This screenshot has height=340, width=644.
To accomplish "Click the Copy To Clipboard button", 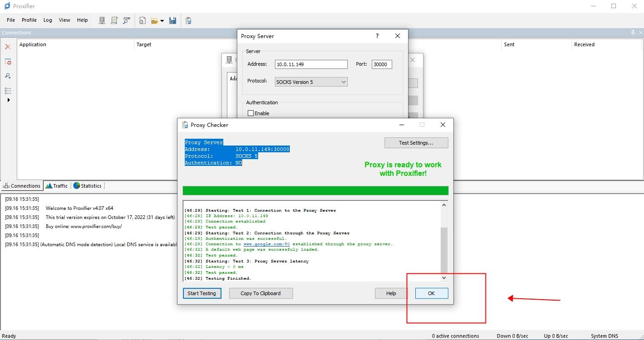I will click(260, 293).
